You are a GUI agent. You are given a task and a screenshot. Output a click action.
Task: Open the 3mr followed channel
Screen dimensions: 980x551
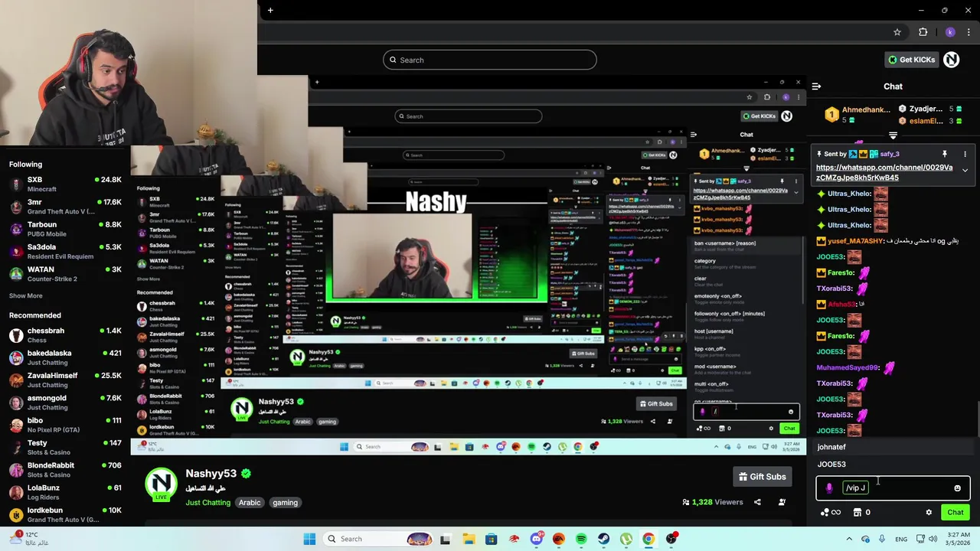click(x=65, y=207)
